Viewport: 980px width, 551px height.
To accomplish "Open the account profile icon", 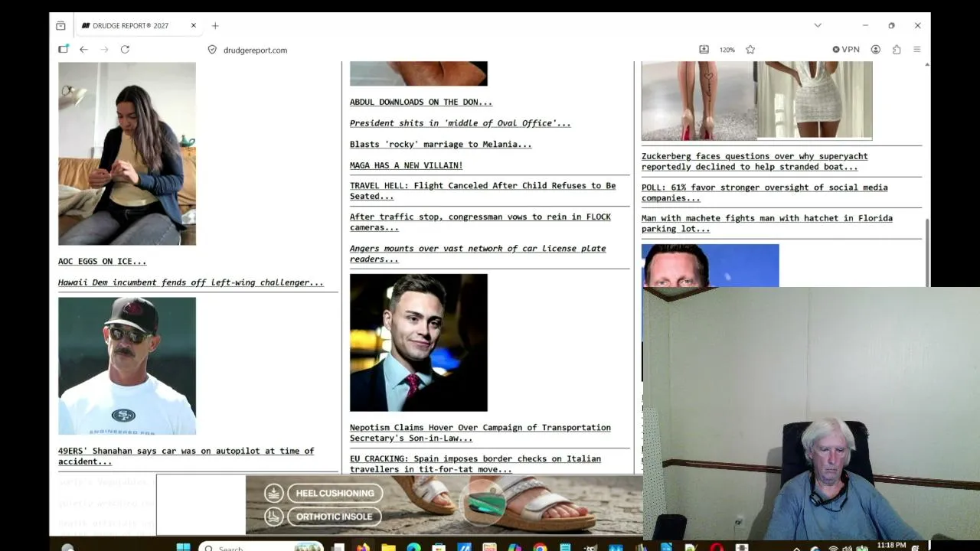I will (x=875, y=50).
